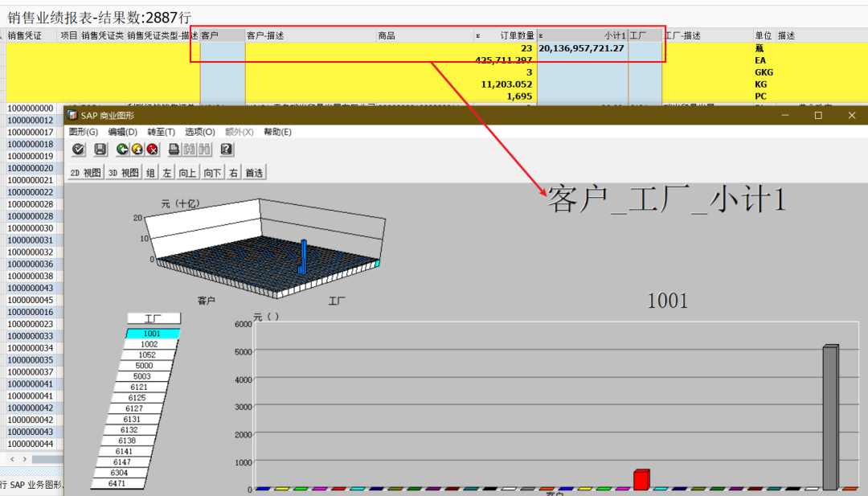Open the 帮助(E) menu

pyautogui.click(x=277, y=132)
